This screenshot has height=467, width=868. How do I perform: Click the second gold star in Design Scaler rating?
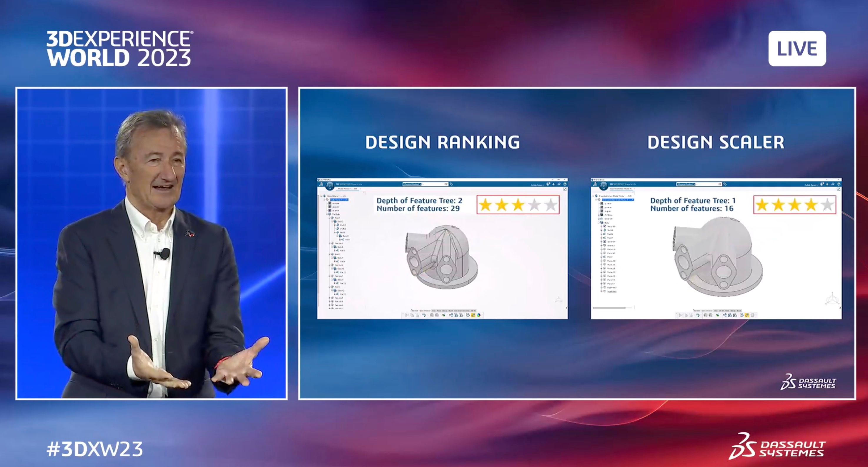(x=778, y=205)
